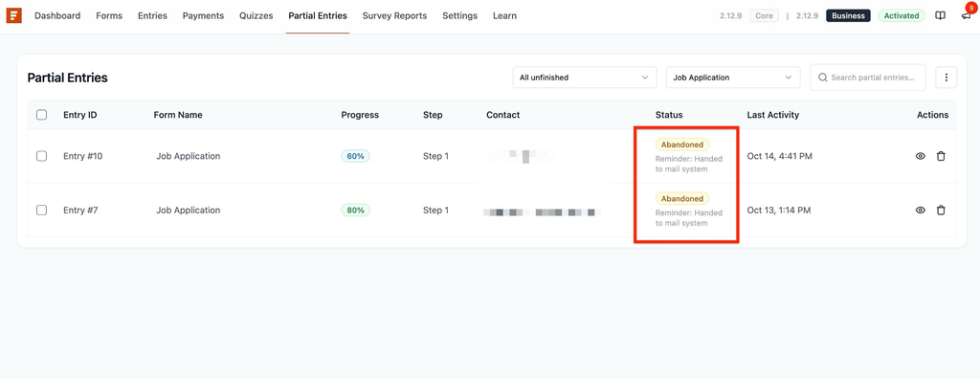Click the reminder note under Entry #10 status
Image resolution: width=980 pixels, height=379 pixels.
[x=689, y=164]
